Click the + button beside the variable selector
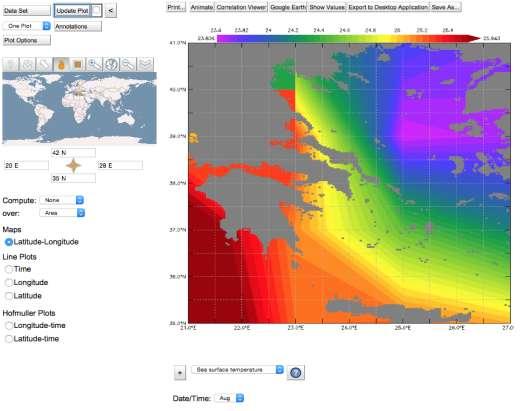Screen dimensions: 524x411 (180, 373)
